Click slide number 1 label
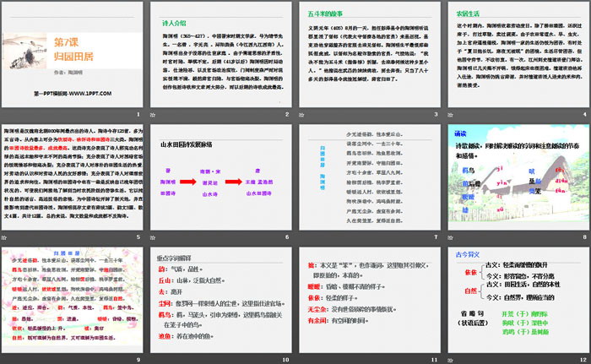The height and width of the screenshot is (364, 591). point(138,114)
